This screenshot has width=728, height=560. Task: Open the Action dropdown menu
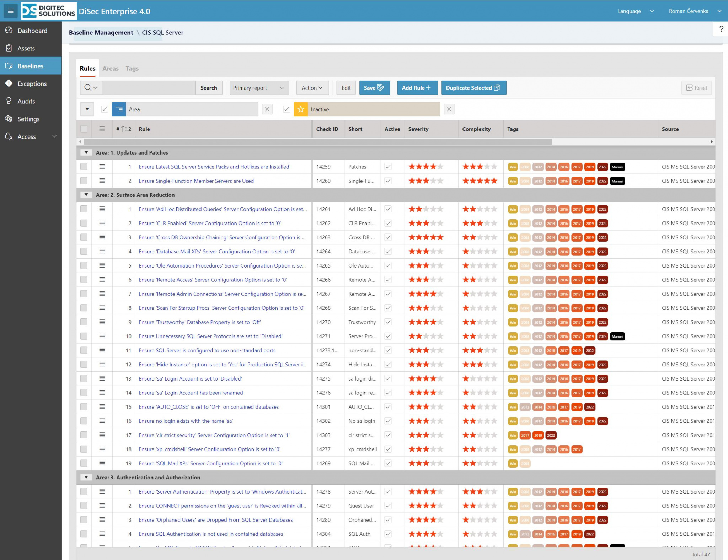pyautogui.click(x=312, y=88)
